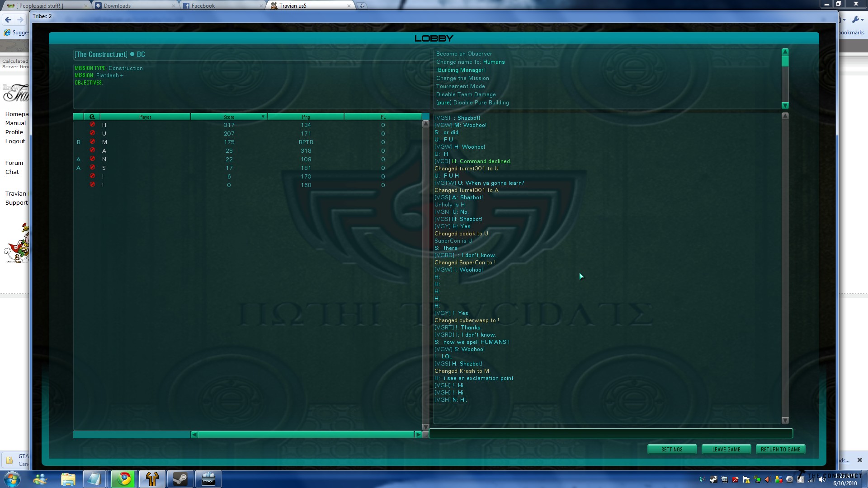868x488 pixels.
Task: Click four-color security shield tray icon
Action: 779,479
